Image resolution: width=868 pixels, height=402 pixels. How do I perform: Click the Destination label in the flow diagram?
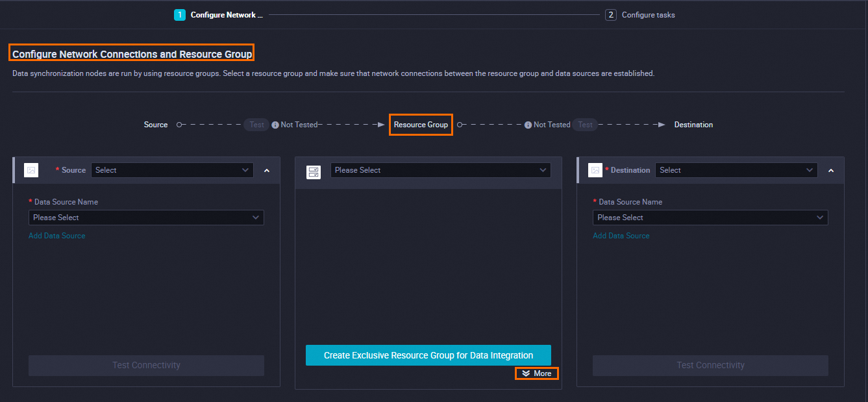[693, 125]
